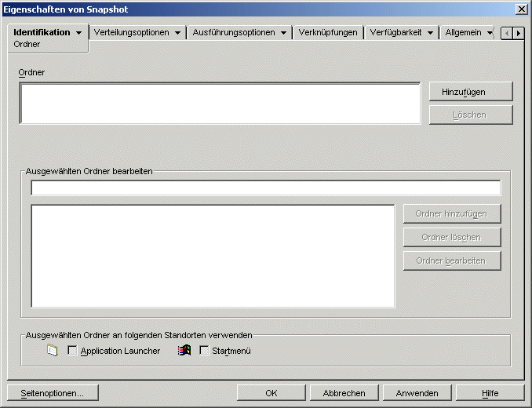
Task: Open the Verteilungsoptionen dropdown arrow
Action: point(177,33)
